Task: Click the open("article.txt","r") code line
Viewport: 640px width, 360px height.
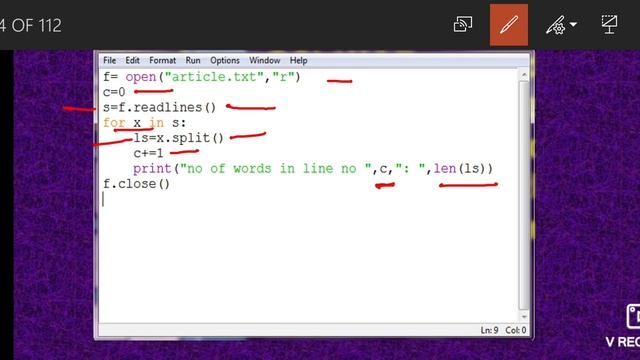Action: tap(202, 77)
